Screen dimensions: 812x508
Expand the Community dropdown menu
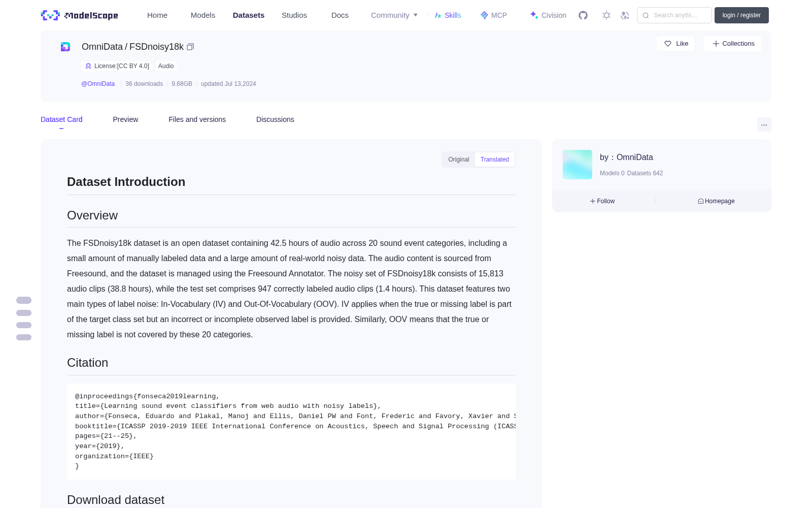pos(394,15)
